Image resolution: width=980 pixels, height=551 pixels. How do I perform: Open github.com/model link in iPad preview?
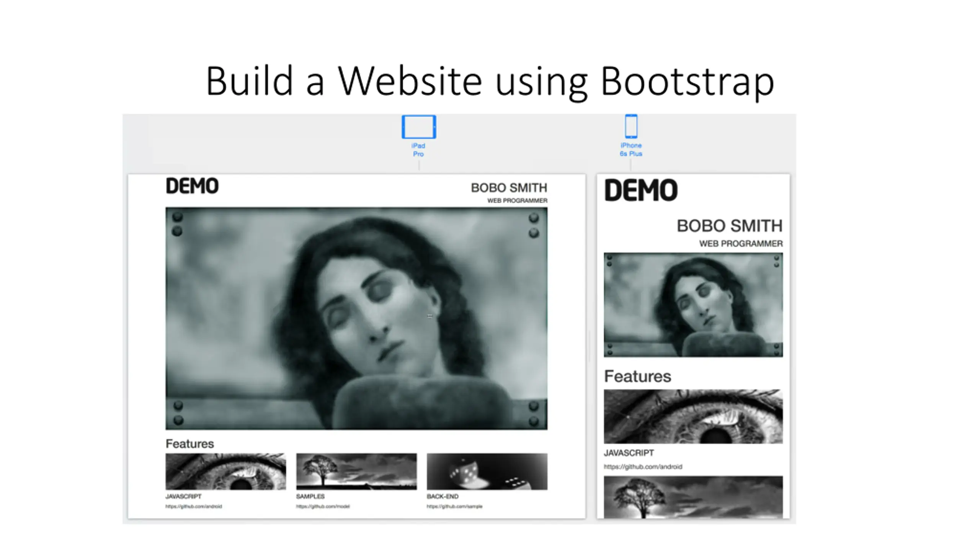pos(322,506)
